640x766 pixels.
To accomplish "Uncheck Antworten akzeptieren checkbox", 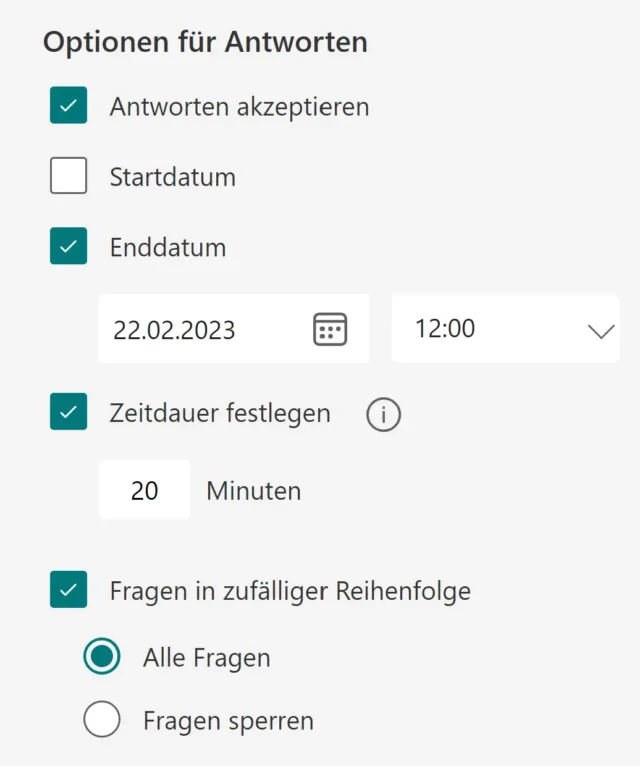I will click(x=69, y=105).
